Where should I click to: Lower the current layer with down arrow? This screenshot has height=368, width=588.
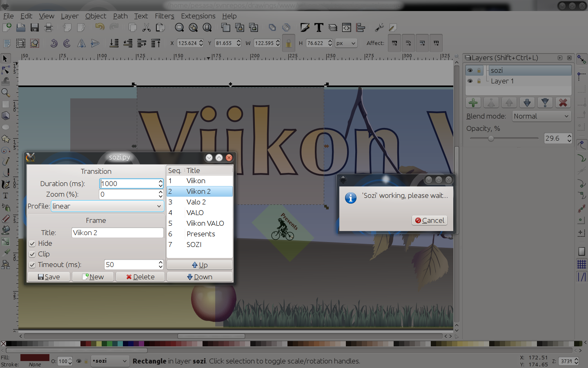coord(527,103)
